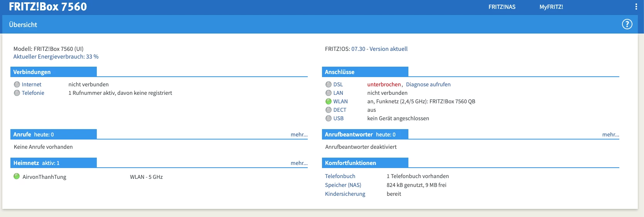This screenshot has height=217, width=644.
Task: Open MyFRITZ! from the header
Action: click(x=551, y=7)
